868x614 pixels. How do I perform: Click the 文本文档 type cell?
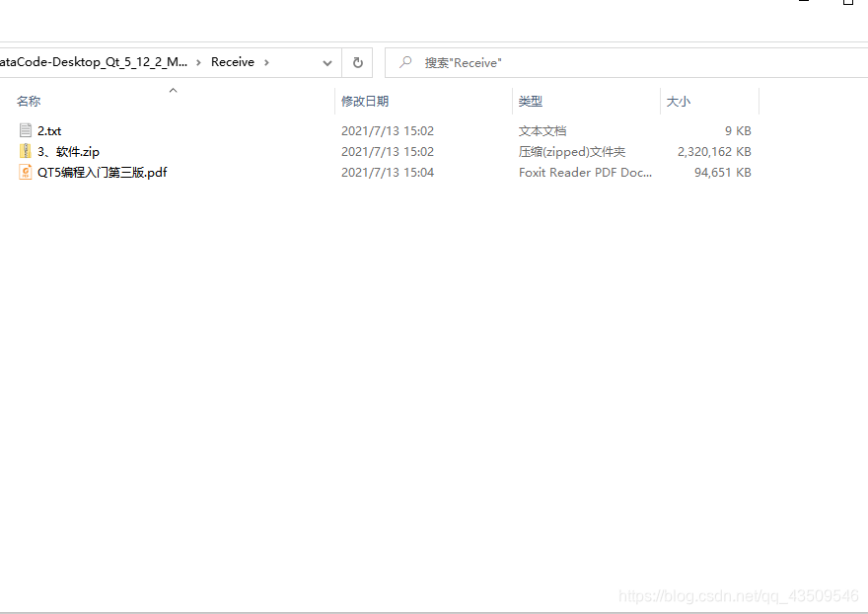[x=542, y=130]
